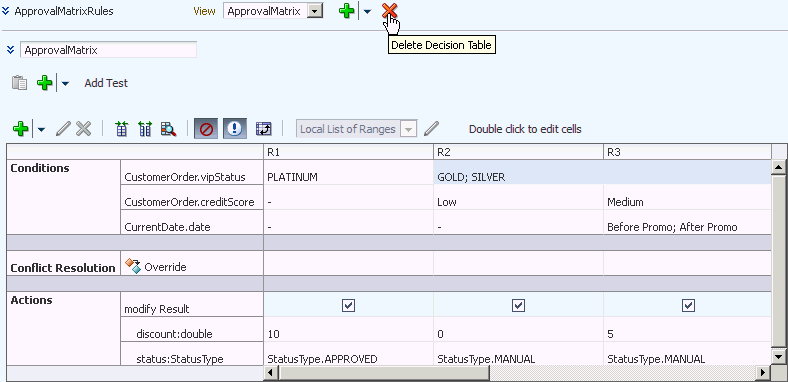
Task: Click the red X Delete Decision Table icon
Action: [x=389, y=11]
